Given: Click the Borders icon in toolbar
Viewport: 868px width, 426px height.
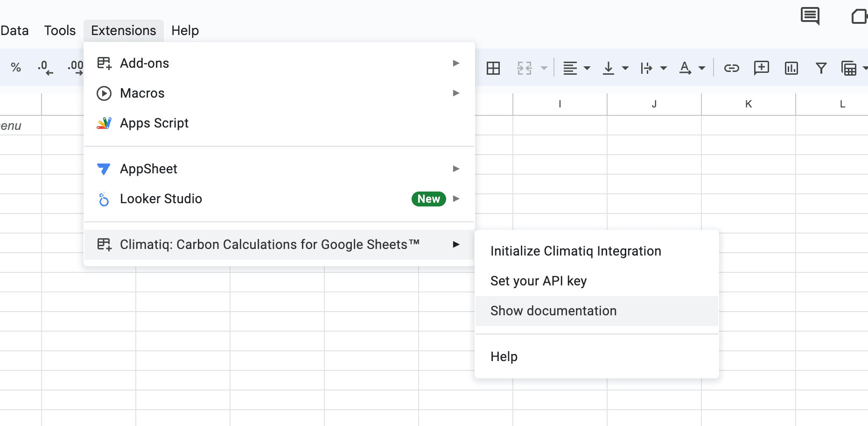Looking at the screenshot, I should coord(493,68).
